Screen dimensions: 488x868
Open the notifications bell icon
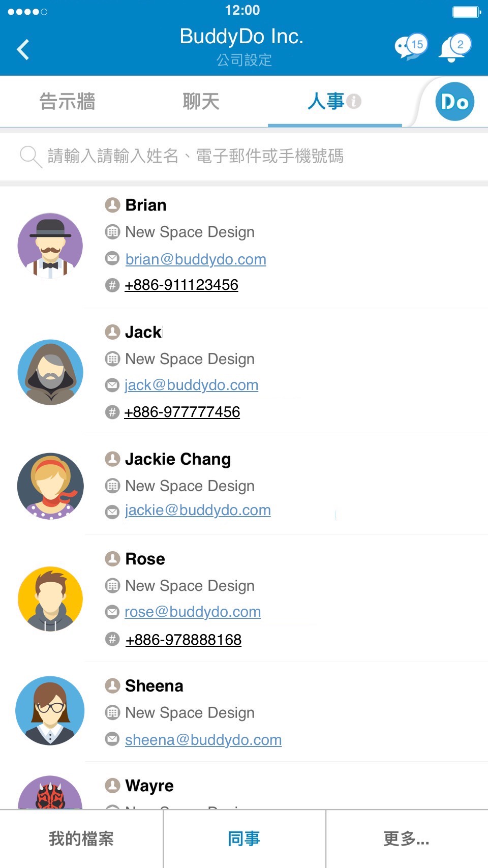click(454, 48)
